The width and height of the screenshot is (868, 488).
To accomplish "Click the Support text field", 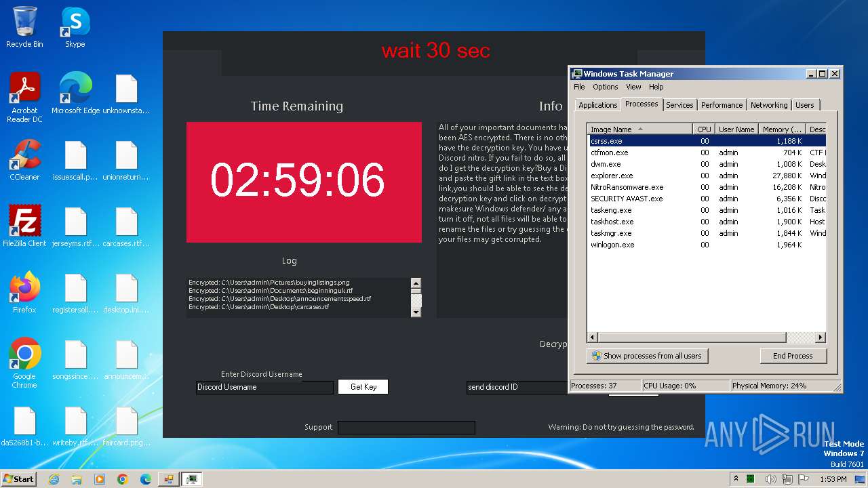I will [406, 428].
